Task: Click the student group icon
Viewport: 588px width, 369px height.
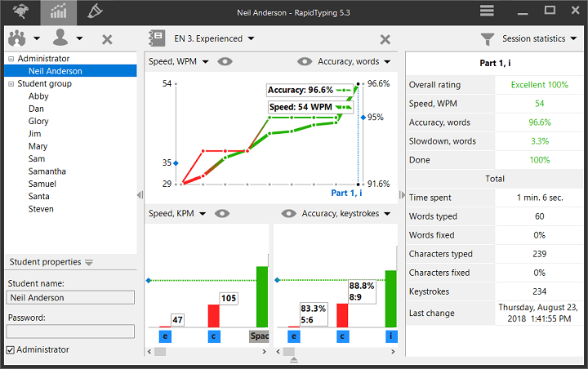Action: [x=18, y=38]
